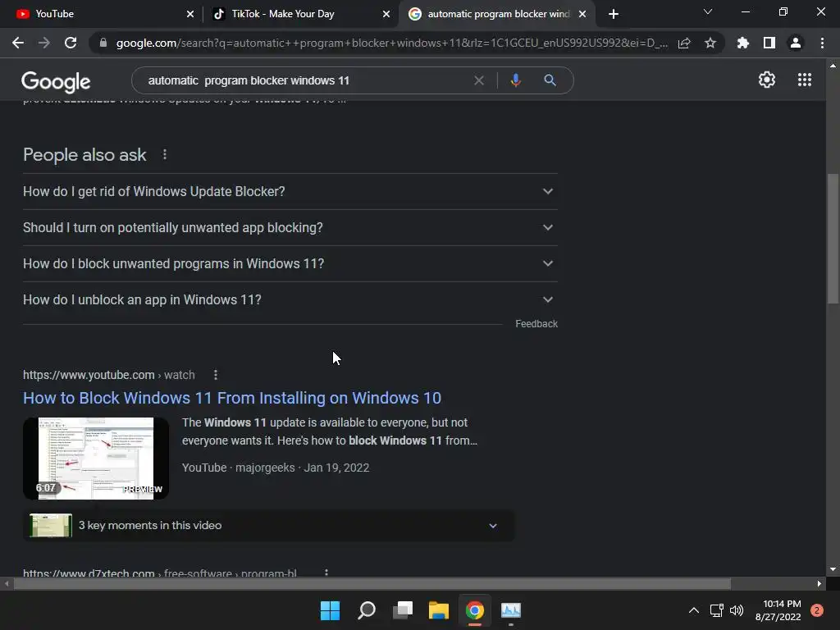Image resolution: width=840 pixels, height=630 pixels.
Task: Play the 6:07 video preview thumbnail
Action: click(96, 459)
